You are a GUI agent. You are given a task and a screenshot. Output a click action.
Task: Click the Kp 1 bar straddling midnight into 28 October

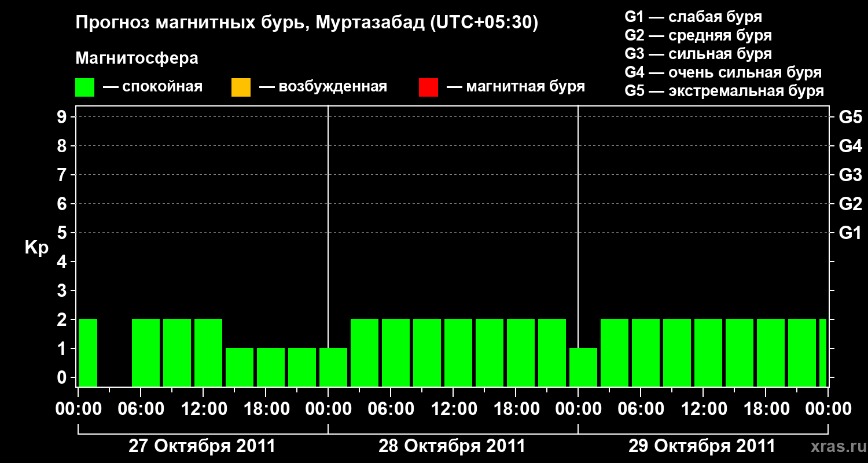click(x=333, y=367)
